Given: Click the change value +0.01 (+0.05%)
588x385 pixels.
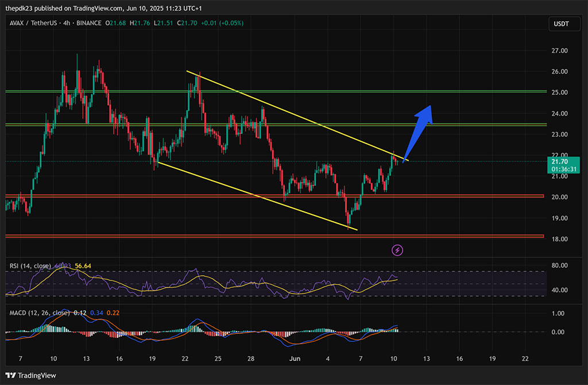Looking at the screenshot, I should coord(222,23).
